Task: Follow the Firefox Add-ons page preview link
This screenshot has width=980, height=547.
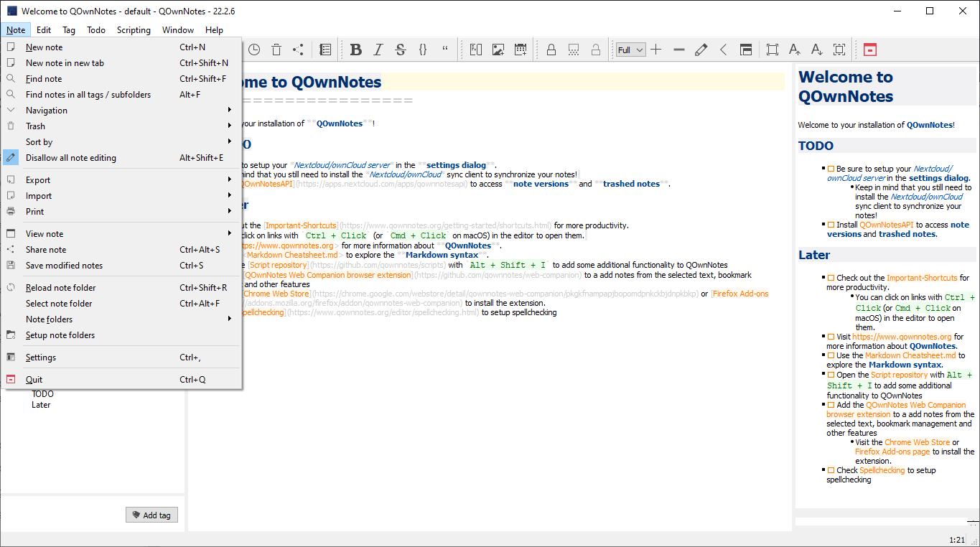Action: [892, 452]
